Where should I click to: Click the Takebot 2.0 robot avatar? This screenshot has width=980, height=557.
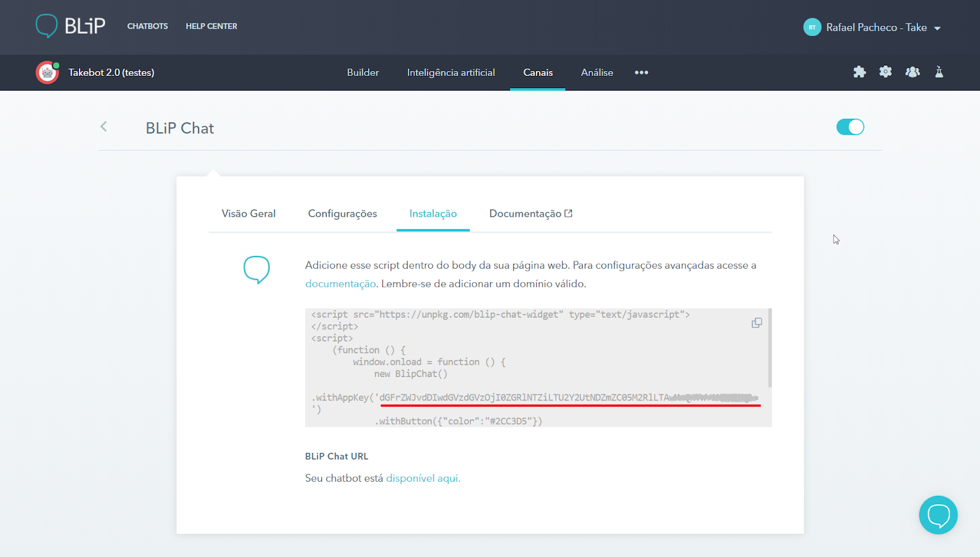pos(47,72)
